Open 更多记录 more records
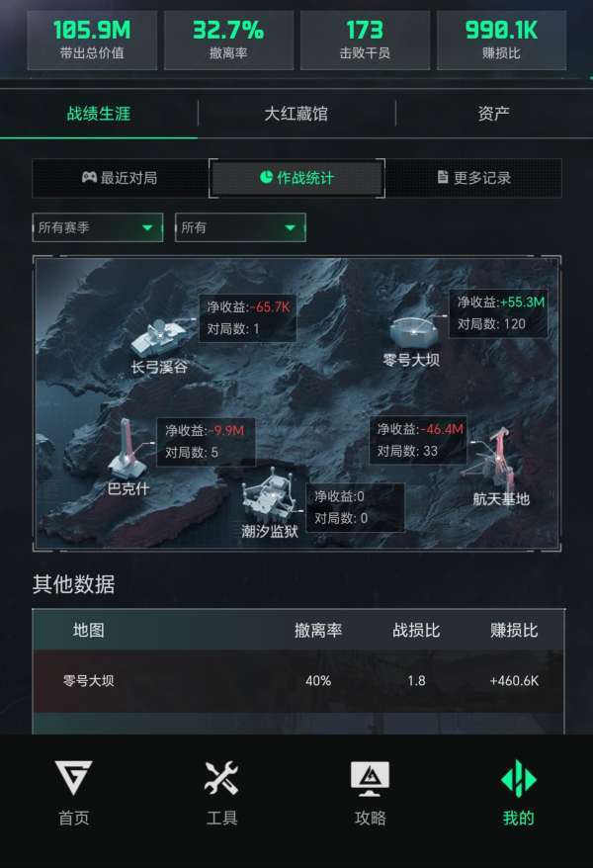The image size is (593, 868). (x=474, y=178)
